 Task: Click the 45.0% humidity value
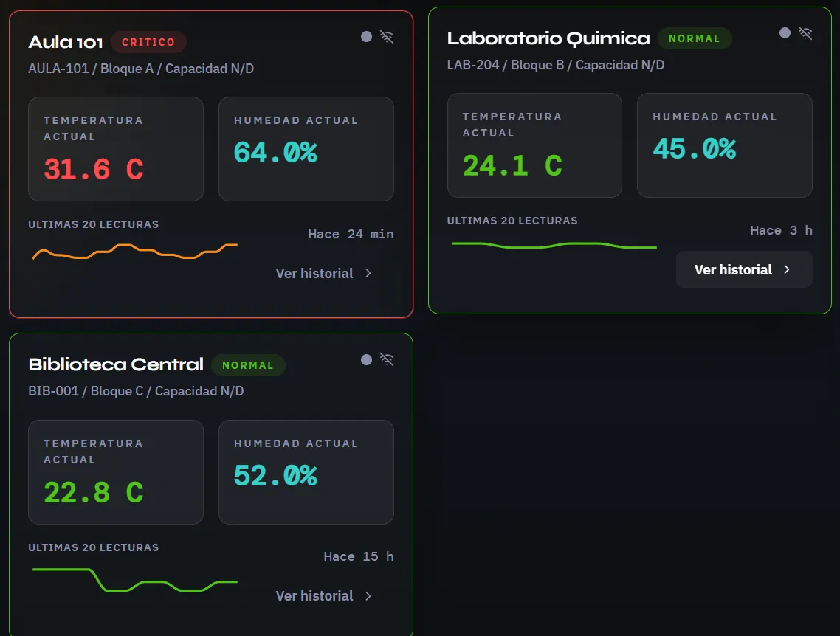[x=695, y=148]
